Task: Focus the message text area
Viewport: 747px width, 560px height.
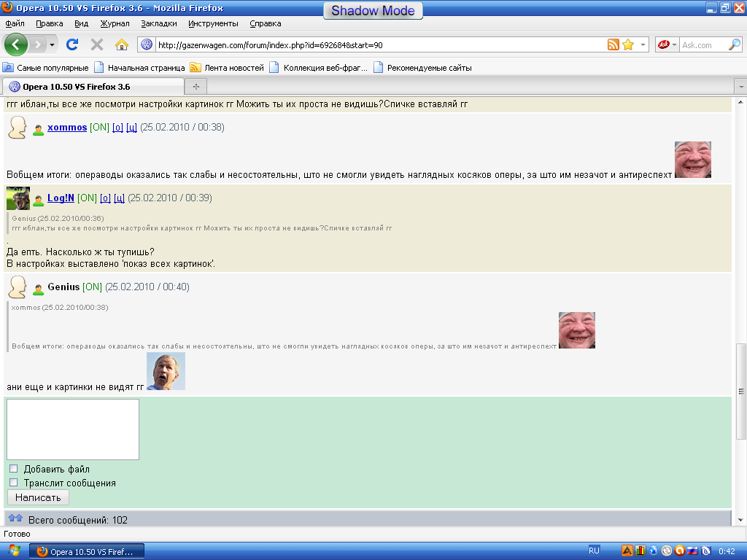Action: pos(73,429)
